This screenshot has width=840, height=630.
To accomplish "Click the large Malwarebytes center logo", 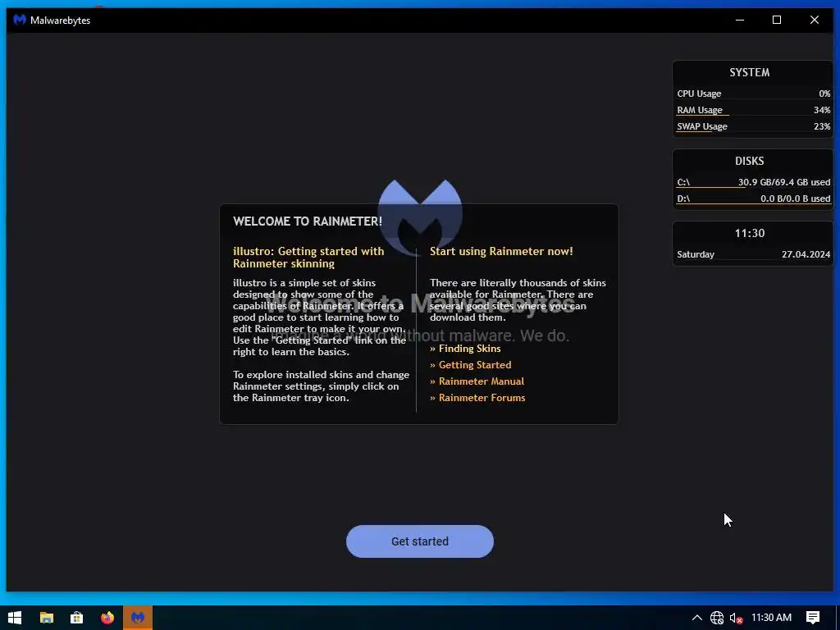I will tap(419, 217).
